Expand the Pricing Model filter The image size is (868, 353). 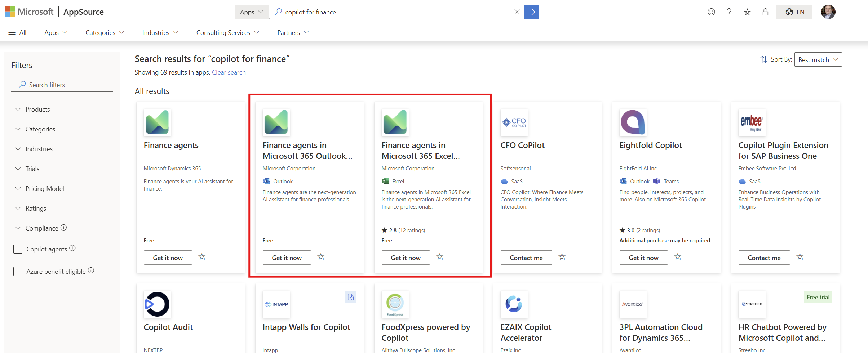coord(39,188)
